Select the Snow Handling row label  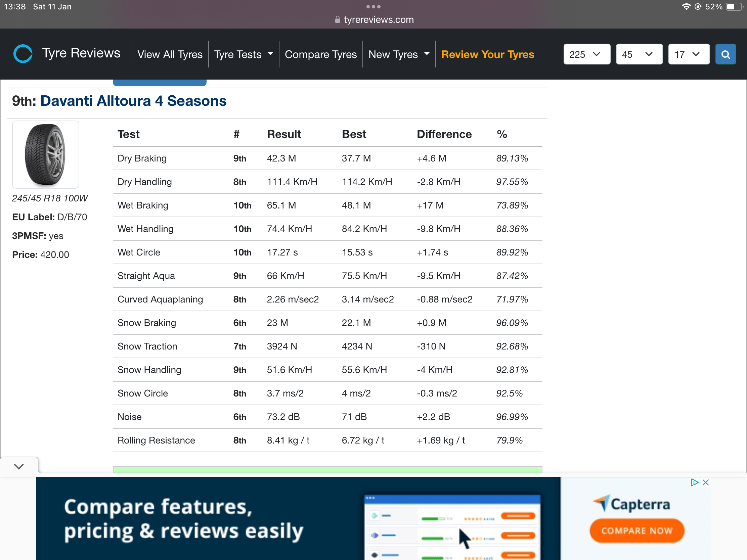point(149,370)
